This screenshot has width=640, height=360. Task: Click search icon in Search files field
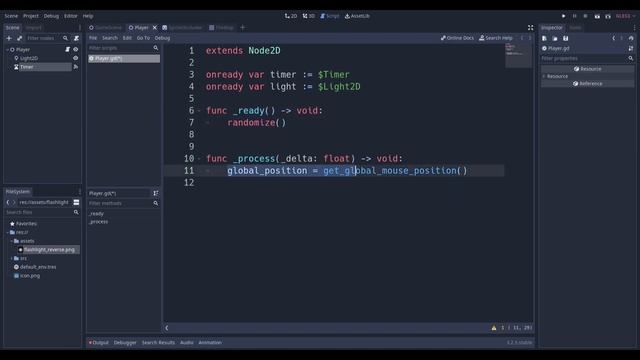click(76, 212)
